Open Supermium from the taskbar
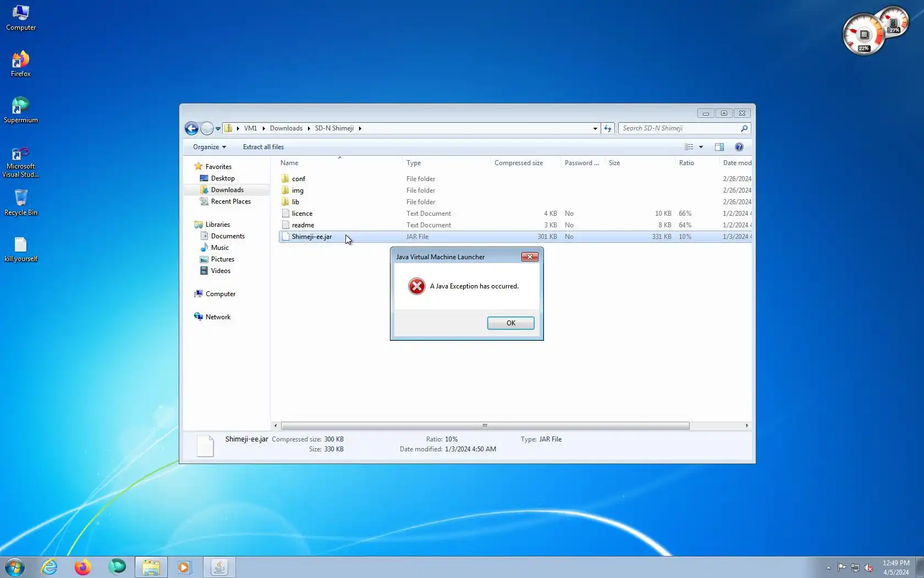This screenshot has height=578, width=924. (x=117, y=567)
